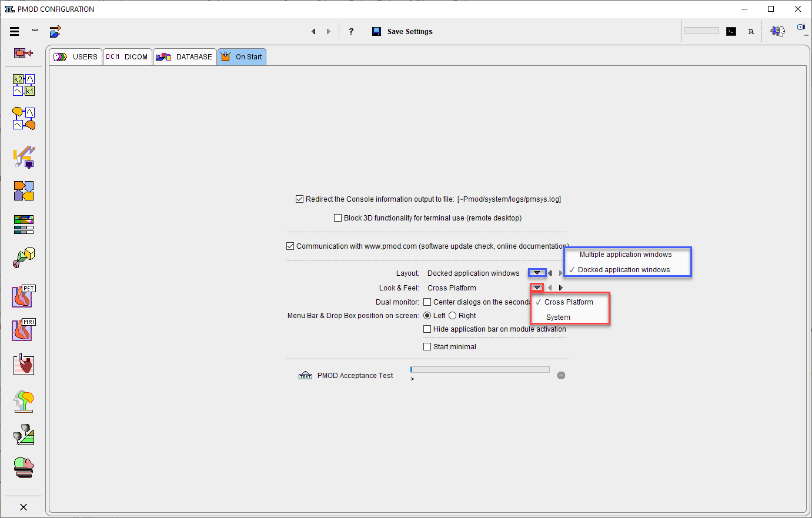Select the On Start tab

pos(242,57)
